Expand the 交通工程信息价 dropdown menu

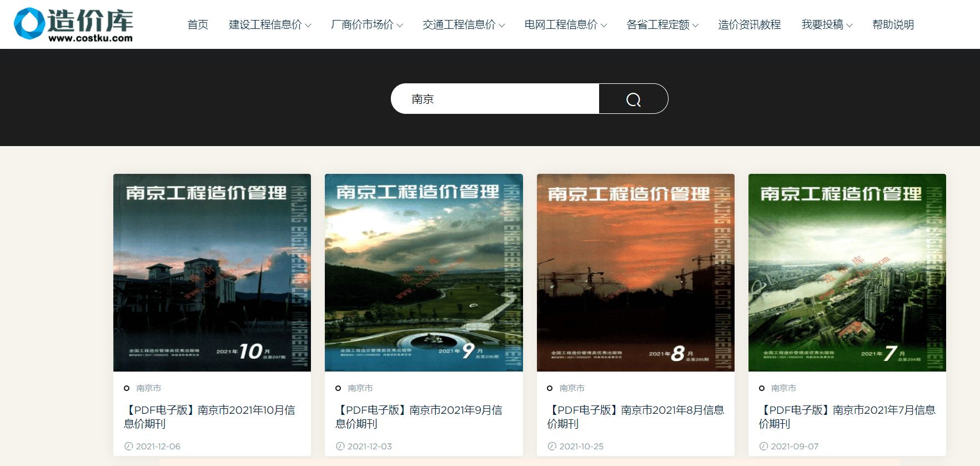coord(464,24)
